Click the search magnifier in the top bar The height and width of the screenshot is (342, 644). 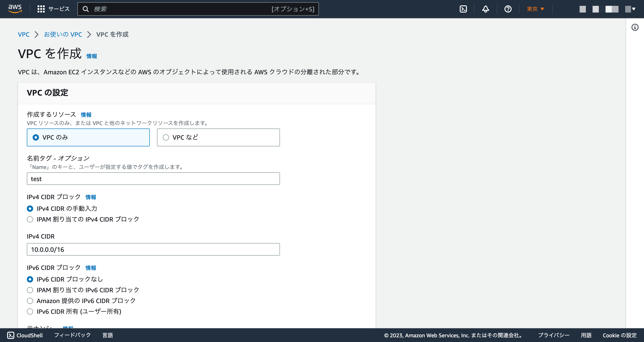[x=86, y=9]
